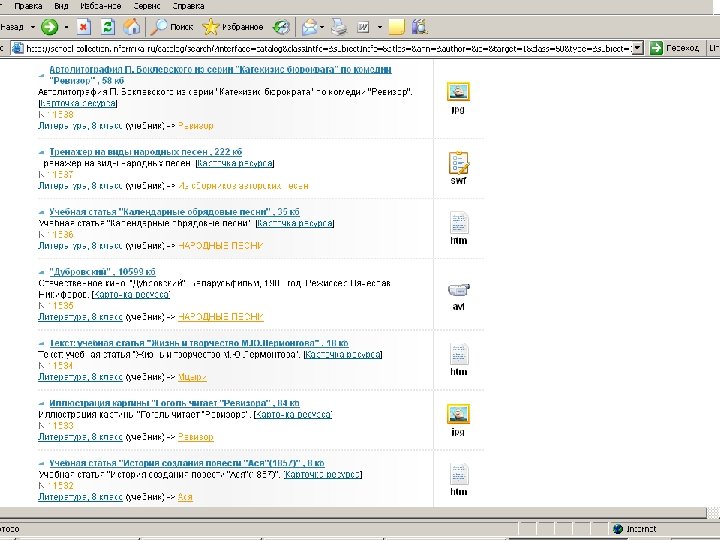Follow НАРОДНЫЕ ПЕСНИ link under resource 1535
This screenshot has height=540, width=720.
coord(221,317)
